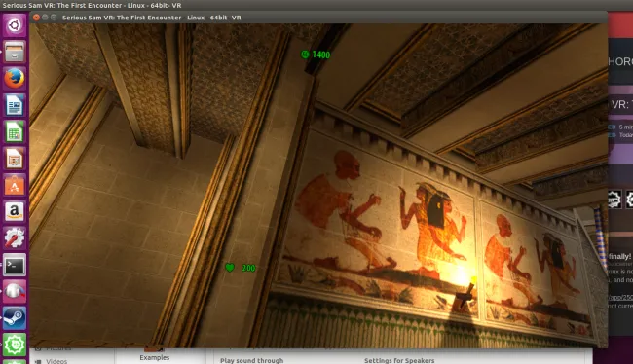Click the first Steam badge gear icon
Screen dimensions: 633x364
614,200
